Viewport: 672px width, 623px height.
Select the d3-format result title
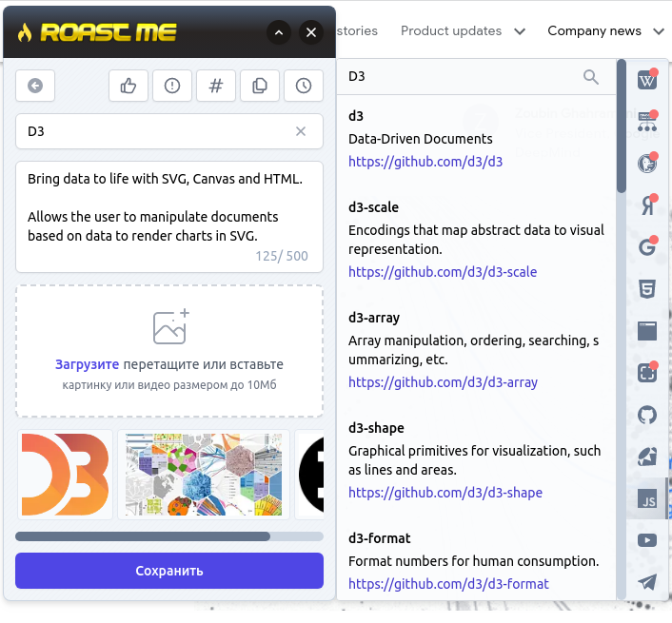(x=379, y=538)
